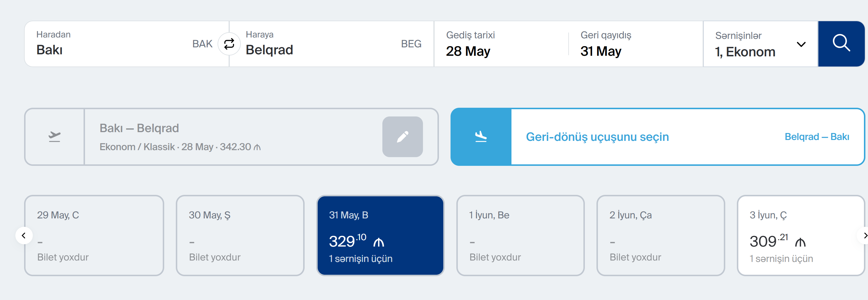868x300 pixels.
Task: Show earlier dates with left arrow
Action: pyautogui.click(x=24, y=236)
